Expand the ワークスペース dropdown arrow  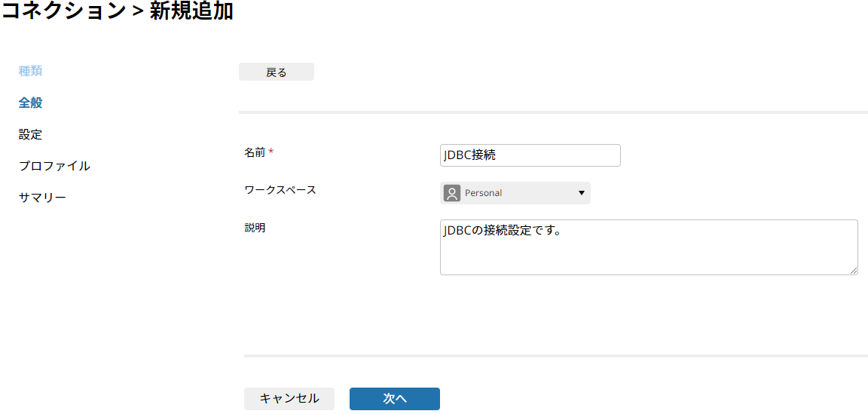[581, 193]
